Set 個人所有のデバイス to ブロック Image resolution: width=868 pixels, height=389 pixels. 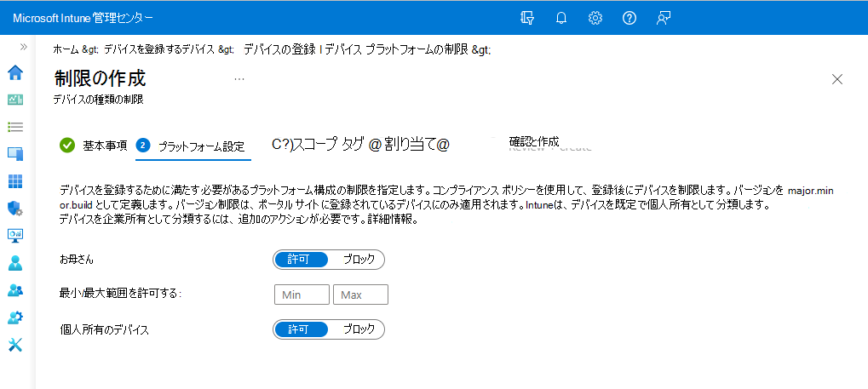[x=358, y=329]
